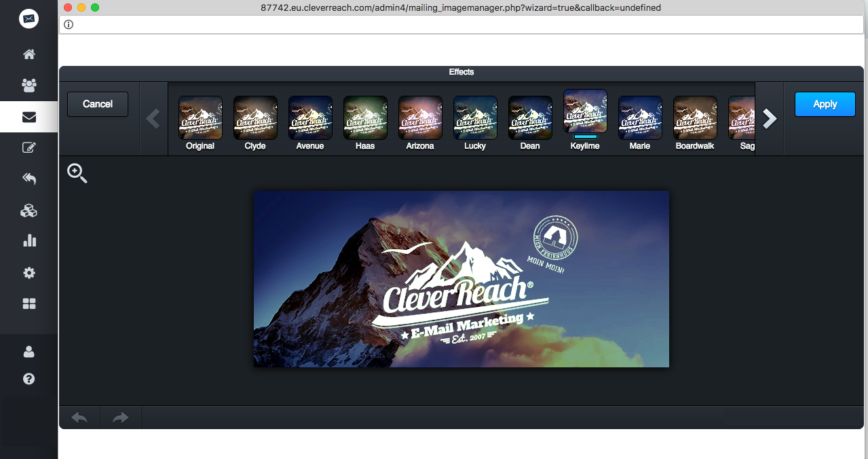Screen dimensions: 868x459
Task: Show previous effects with left chevron
Action: pos(153,119)
